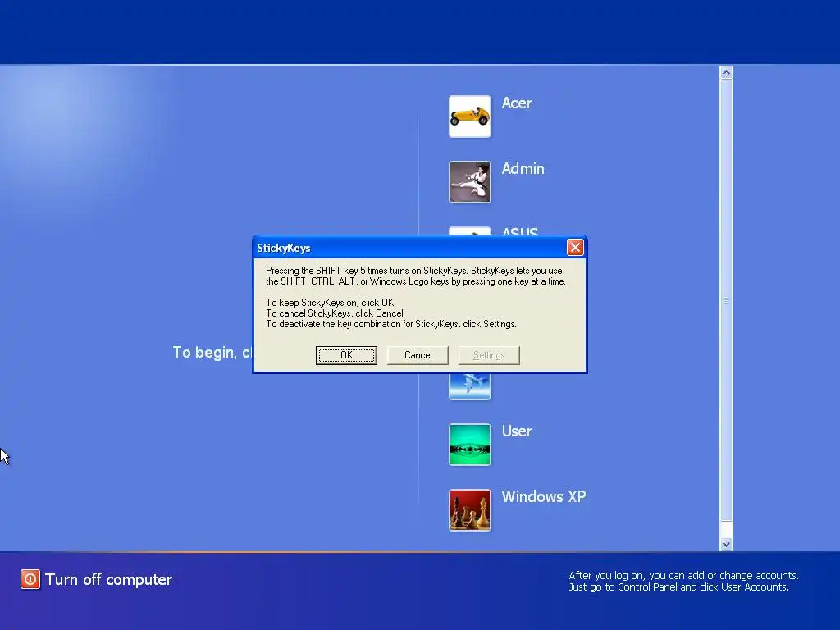Pick the User green ripple account picture

tap(470, 445)
